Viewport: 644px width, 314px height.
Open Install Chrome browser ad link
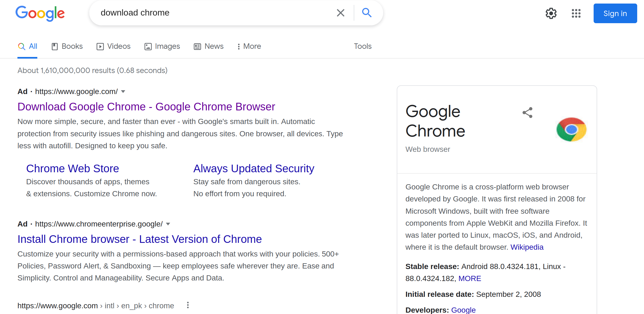click(x=140, y=239)
